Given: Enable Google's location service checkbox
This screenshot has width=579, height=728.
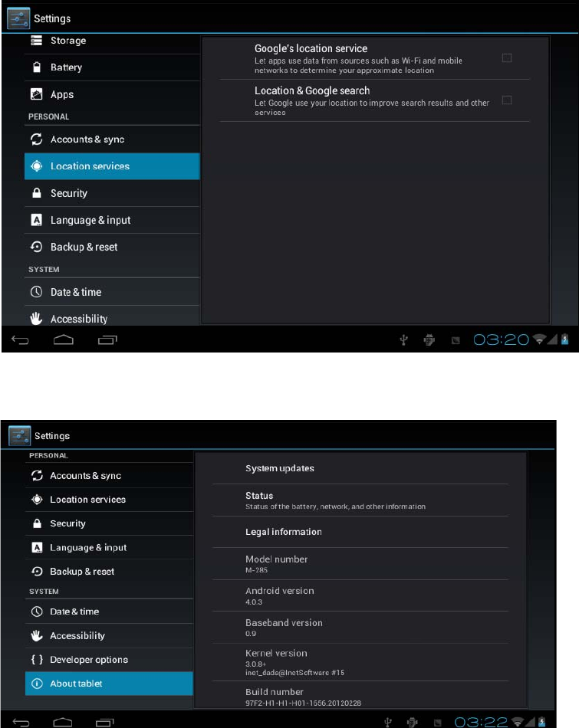Looking at the screenshot, I should (506, 58).
